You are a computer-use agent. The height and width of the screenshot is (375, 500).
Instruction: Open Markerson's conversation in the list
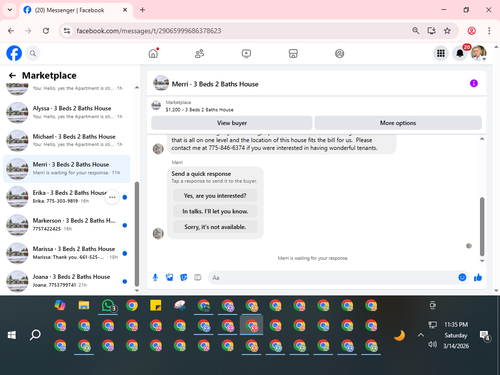pyautogui.click(x=67, y=225)
